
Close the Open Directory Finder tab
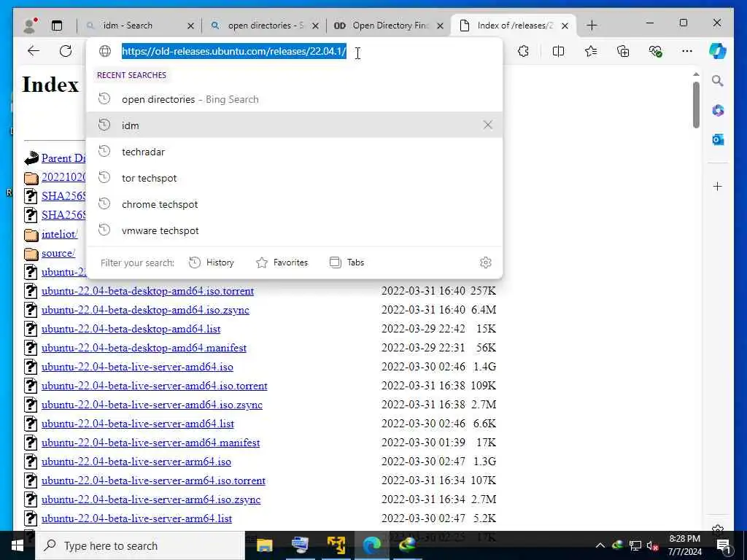pyautogui.click(x=440, y=26)
